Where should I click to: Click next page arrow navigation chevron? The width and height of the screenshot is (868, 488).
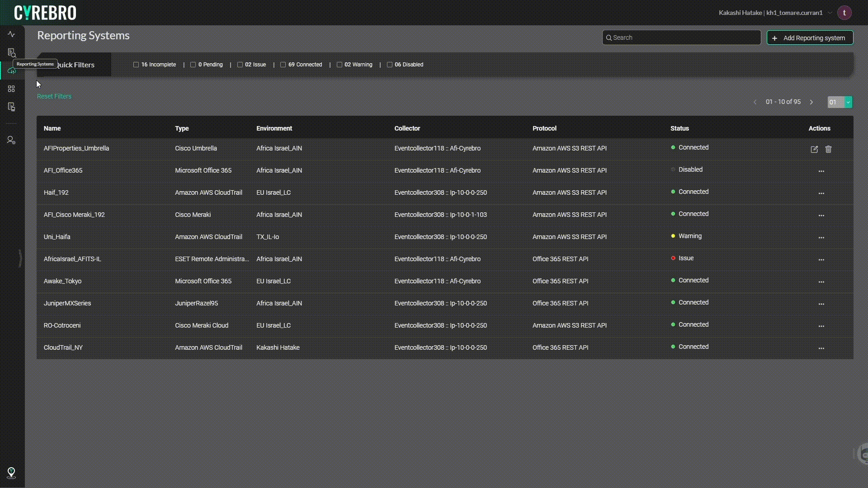(812, 102)
